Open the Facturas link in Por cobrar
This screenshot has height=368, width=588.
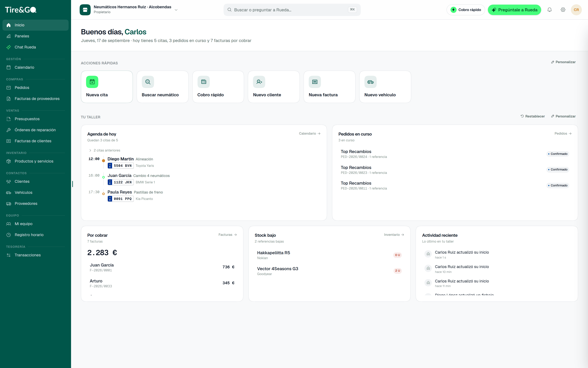click(227, 235)
